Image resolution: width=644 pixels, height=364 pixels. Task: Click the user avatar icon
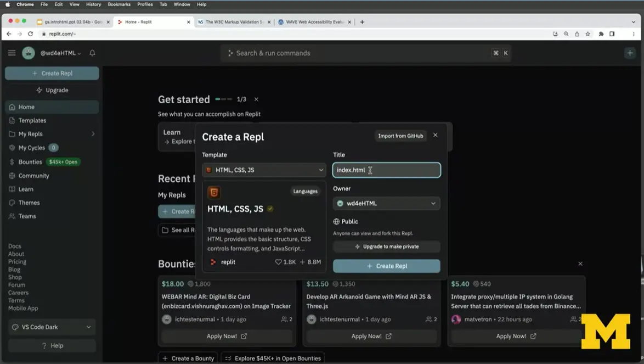click(29, 53)
